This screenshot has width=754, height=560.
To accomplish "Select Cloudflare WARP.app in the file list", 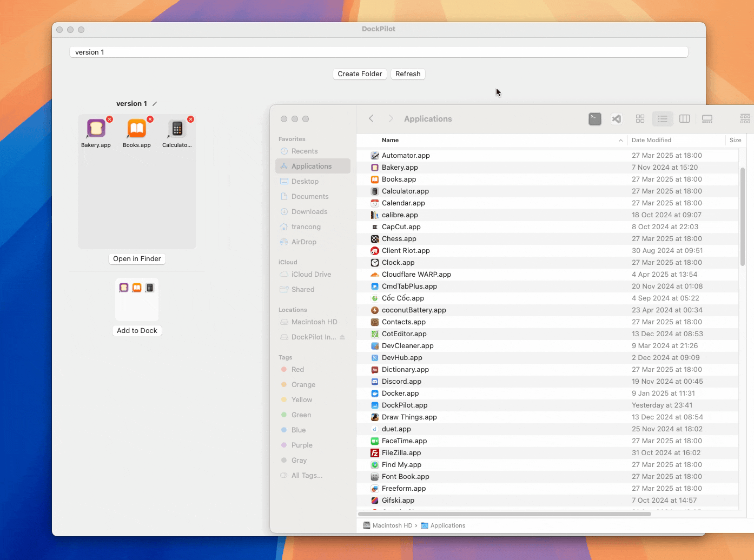I will (547, 275).
